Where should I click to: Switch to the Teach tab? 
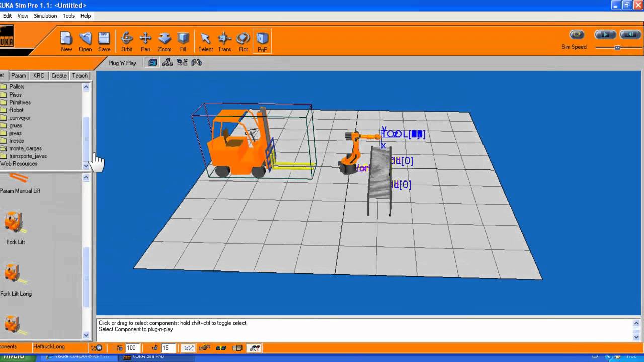79,76
